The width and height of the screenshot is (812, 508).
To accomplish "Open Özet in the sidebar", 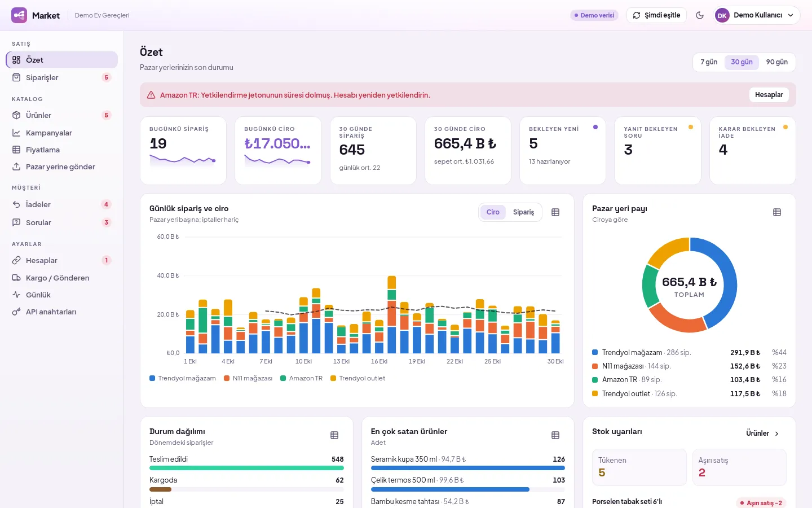I will click(62, 60).
